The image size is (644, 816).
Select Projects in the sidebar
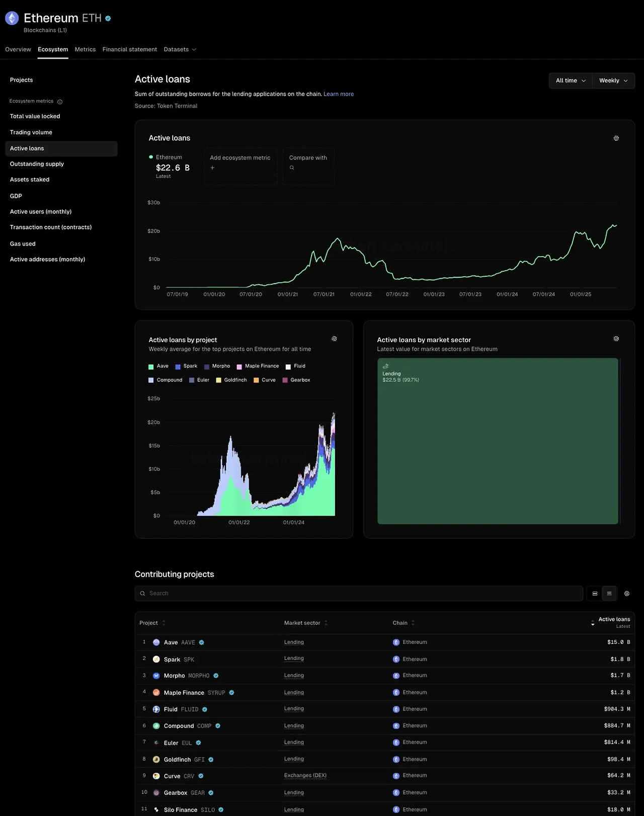[x=22, y=80]
